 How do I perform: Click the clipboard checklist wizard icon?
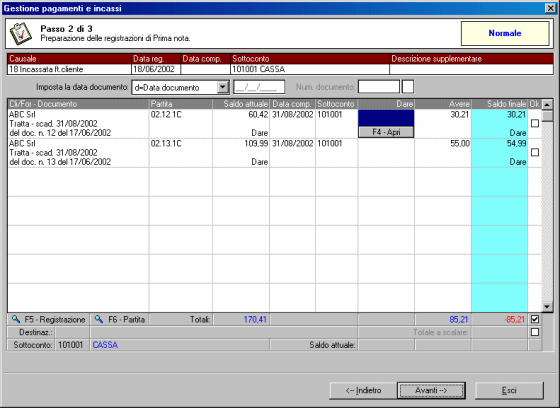click(x=20, y=33)
